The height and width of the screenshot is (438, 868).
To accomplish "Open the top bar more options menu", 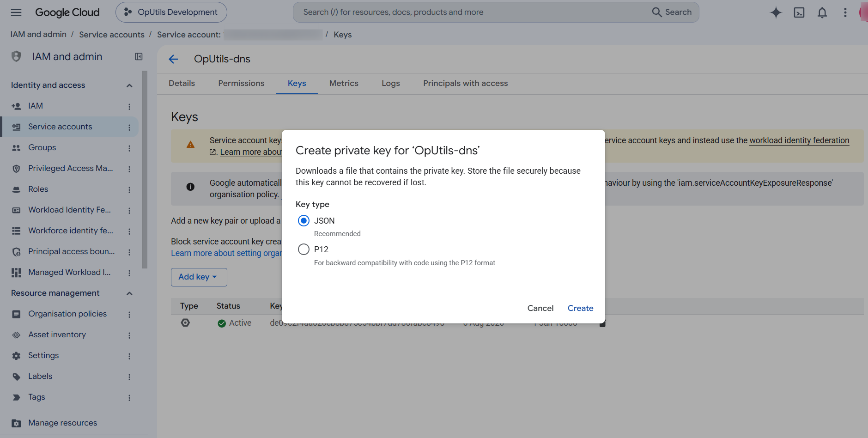I will (x=845, y=12).
